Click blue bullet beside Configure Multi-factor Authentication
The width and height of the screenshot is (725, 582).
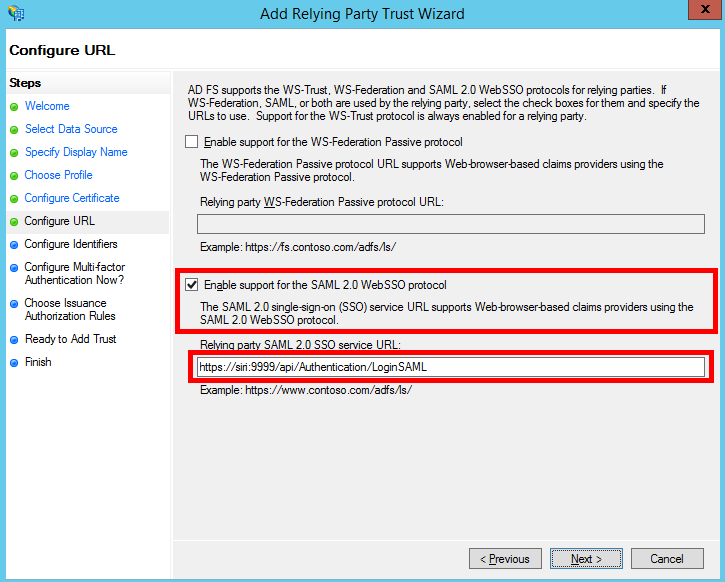tap(14, 268)
